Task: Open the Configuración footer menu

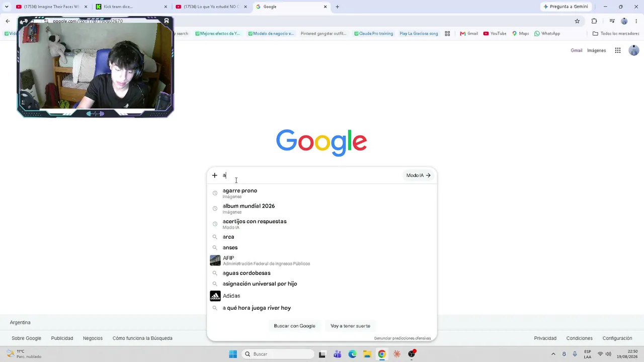Action: click(617, 338)
